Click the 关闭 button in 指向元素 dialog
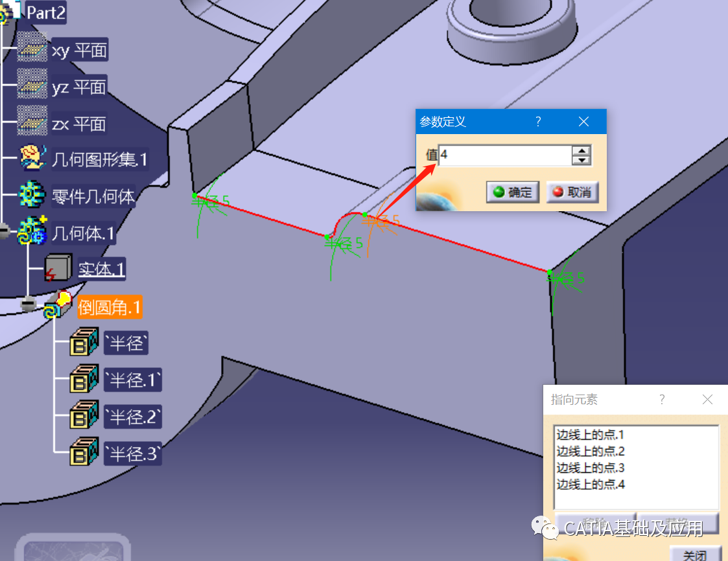The image size is (728, 561). point(695,554)
